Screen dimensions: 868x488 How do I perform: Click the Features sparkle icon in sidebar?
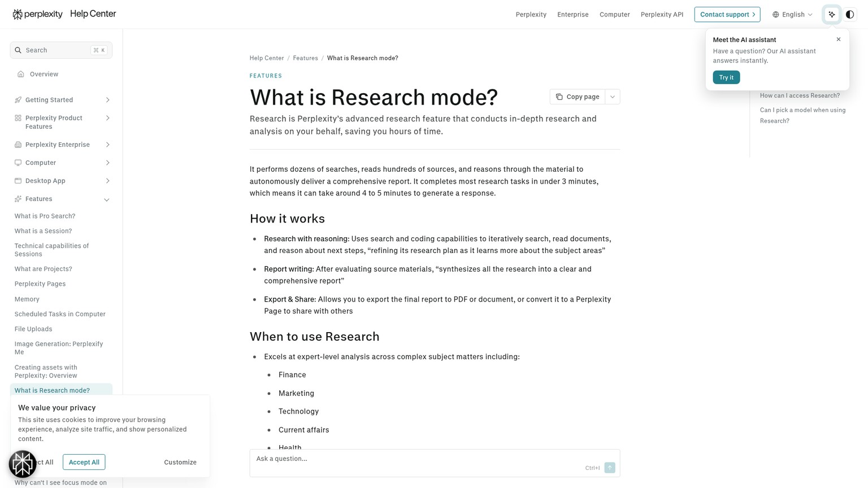point(18,199)
